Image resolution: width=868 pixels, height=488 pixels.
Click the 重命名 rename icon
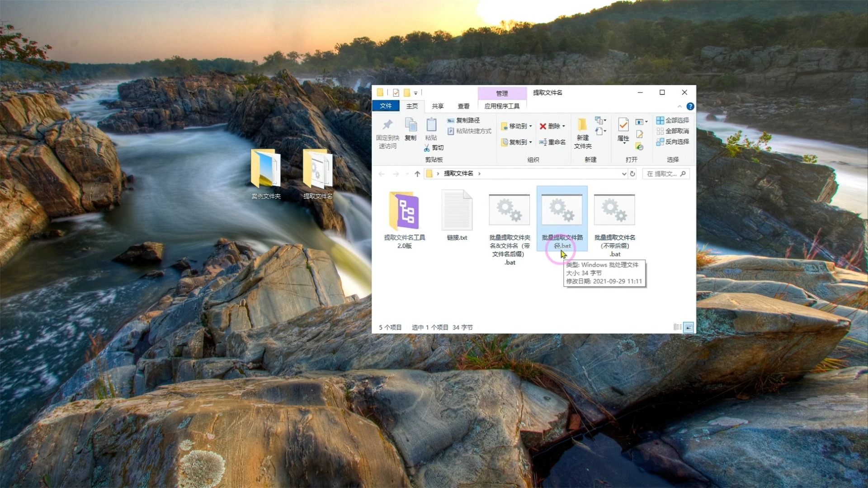click(x=543, y=142)
